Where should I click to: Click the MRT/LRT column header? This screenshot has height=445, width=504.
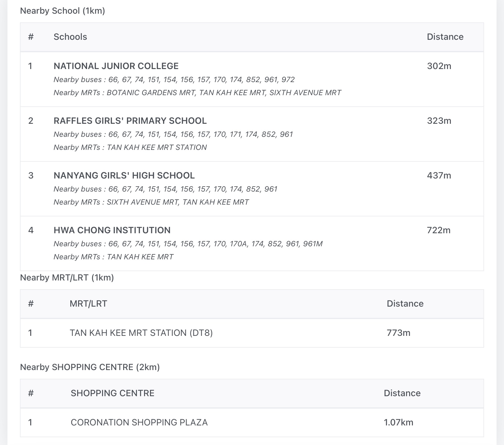(88, 304)
